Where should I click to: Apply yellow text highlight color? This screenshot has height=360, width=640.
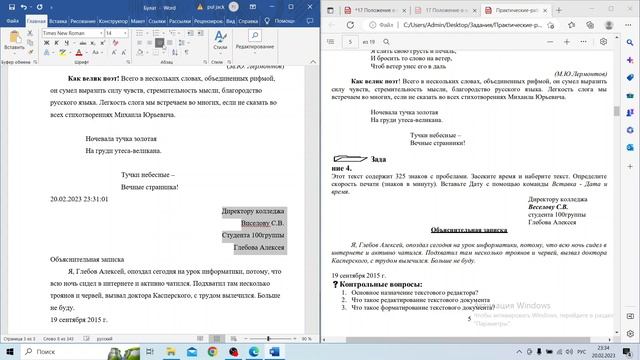click(62, 52)
